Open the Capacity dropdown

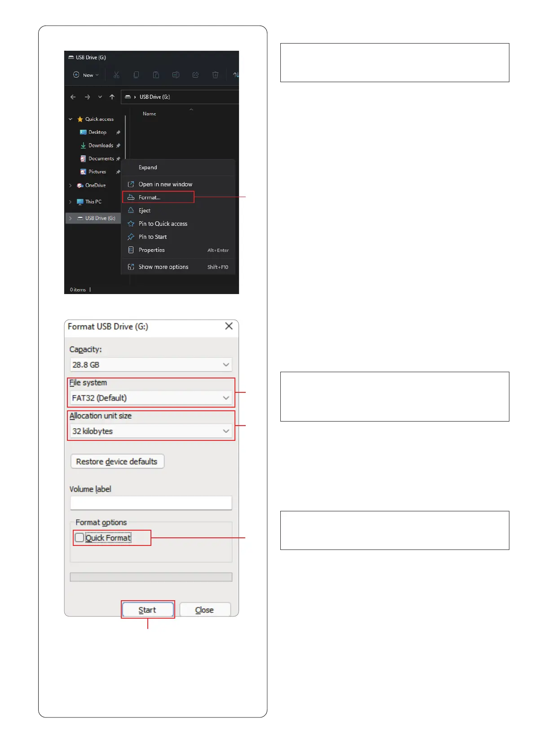click(151, 365)
